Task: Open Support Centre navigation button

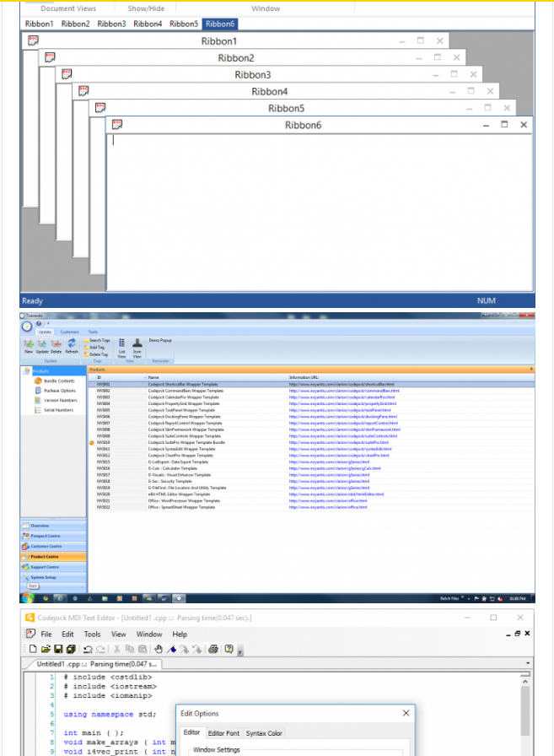Action: [x=53, y=567]
